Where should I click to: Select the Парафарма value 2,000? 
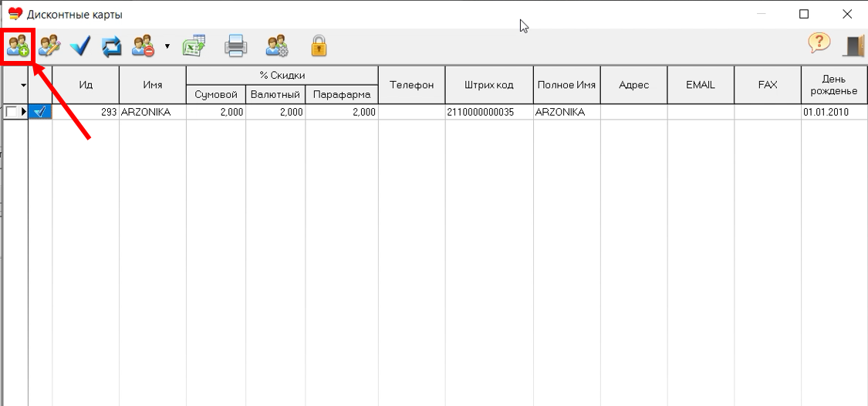coord(342,112)
